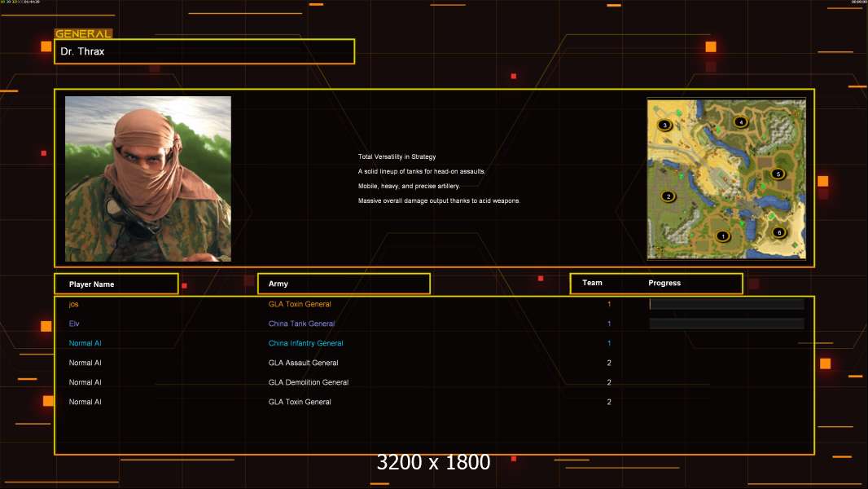Click the GENERAL label
Viewport: 868px width, 489px height.
pyautogui.click(x=83, y=33)
